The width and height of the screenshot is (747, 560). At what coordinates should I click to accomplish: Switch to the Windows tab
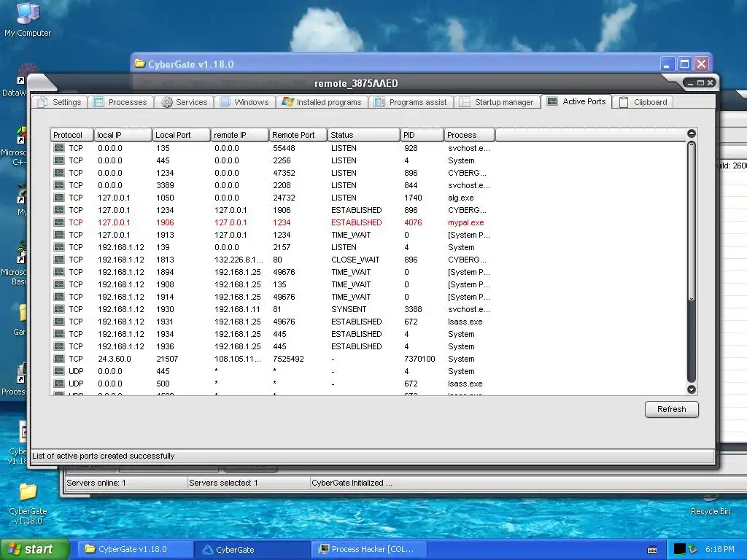click(x=245, y=102)
